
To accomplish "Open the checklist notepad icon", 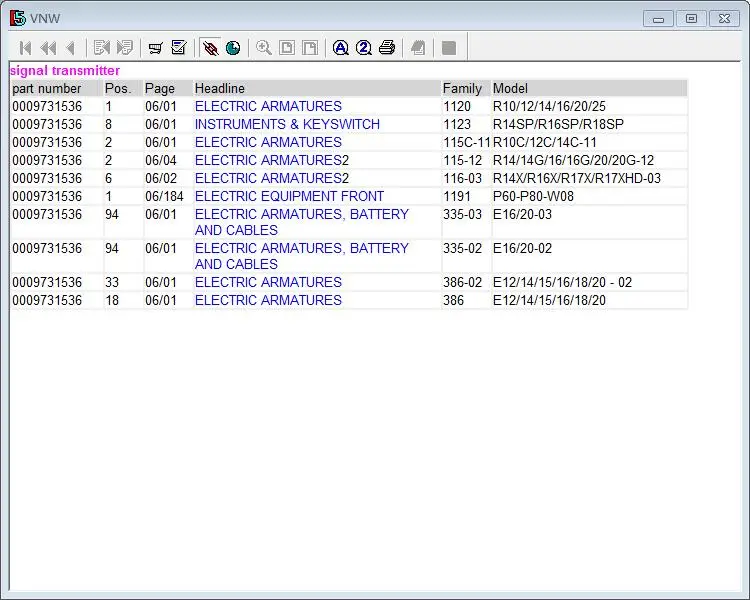I will (x=179, y=48).
